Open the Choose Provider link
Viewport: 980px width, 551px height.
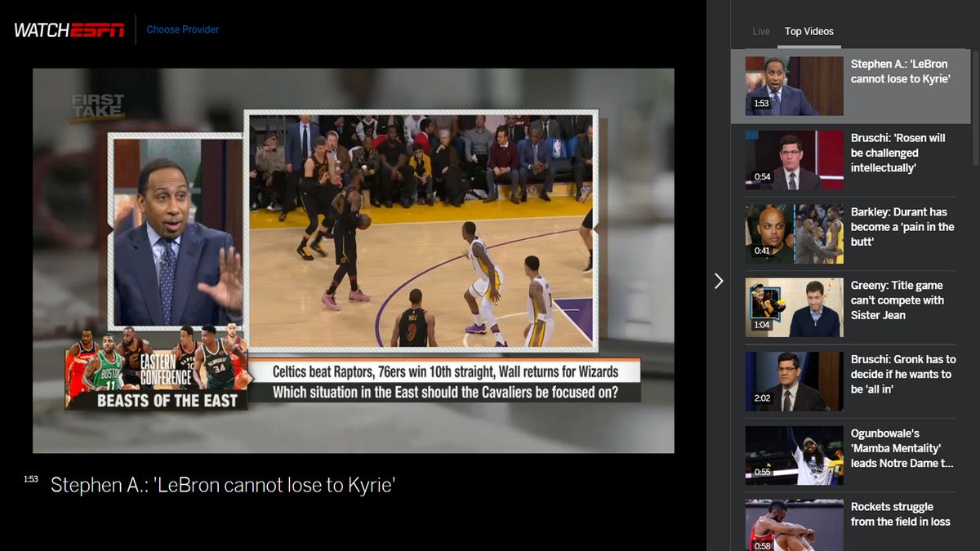click(183, 29)
